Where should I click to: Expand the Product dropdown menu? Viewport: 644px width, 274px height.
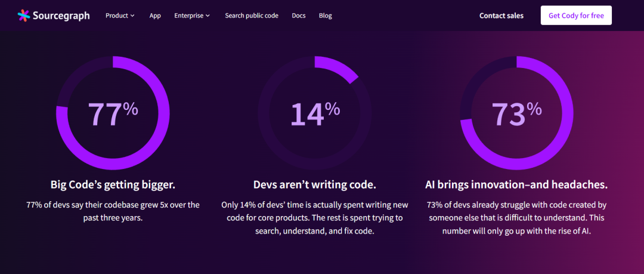click(120, 16)
